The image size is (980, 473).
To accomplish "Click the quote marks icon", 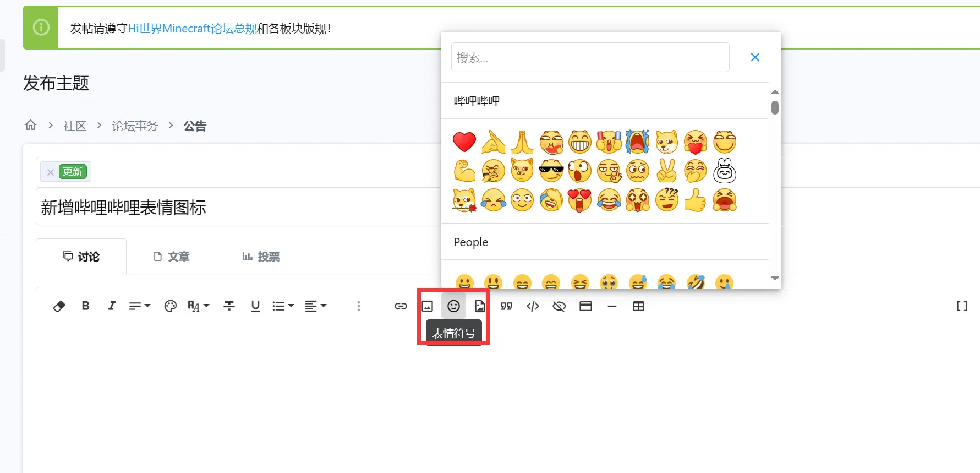I will point(506,306).
